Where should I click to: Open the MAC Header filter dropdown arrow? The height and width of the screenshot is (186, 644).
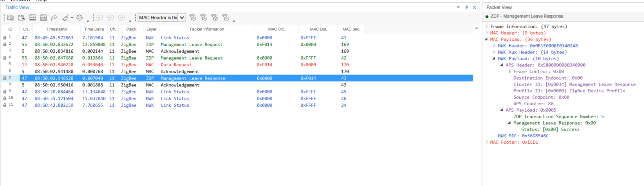(182, 18)
